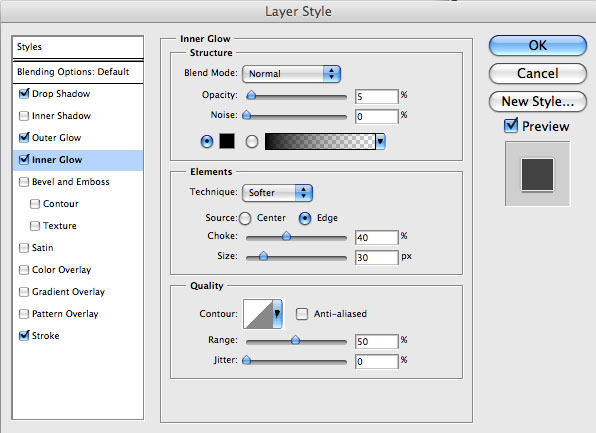
Task: Open the Technique Softer dropdown
Action: pyautogui.click(x=277, y=193)
